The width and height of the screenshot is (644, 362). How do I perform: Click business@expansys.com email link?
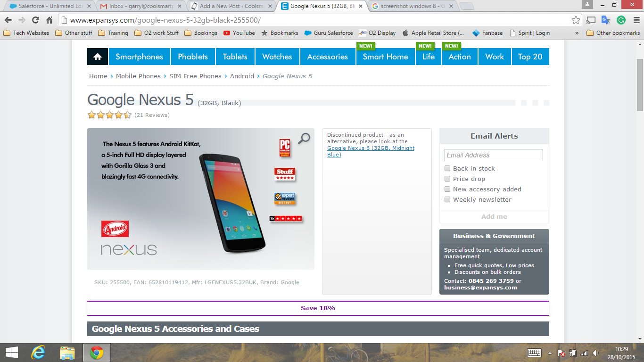(x=480, y=288)
